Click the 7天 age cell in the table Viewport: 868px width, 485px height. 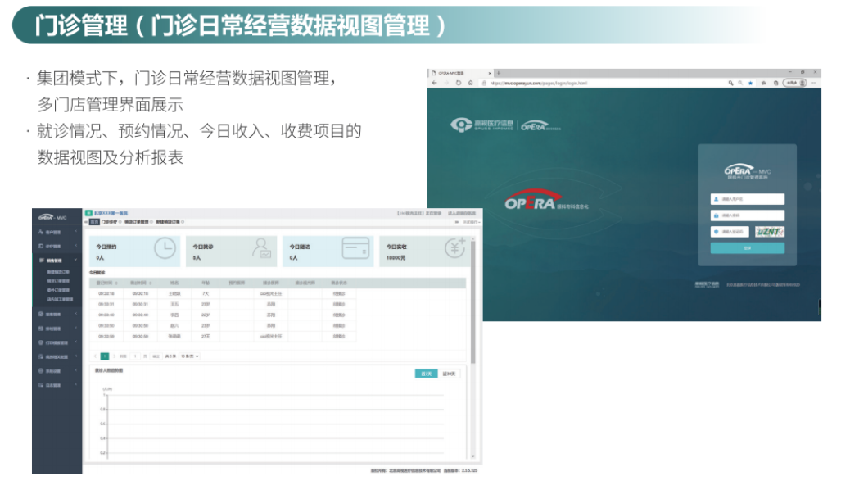tap(206, 293)
